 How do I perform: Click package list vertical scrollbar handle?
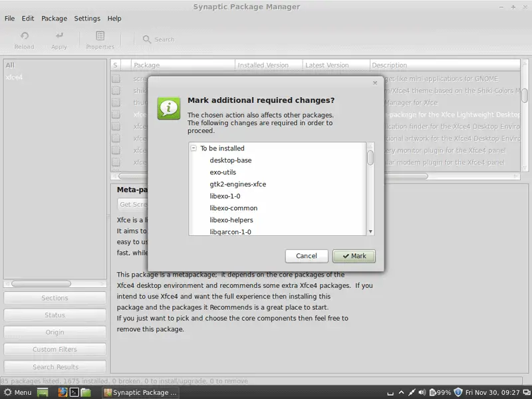tap(525, 95)
